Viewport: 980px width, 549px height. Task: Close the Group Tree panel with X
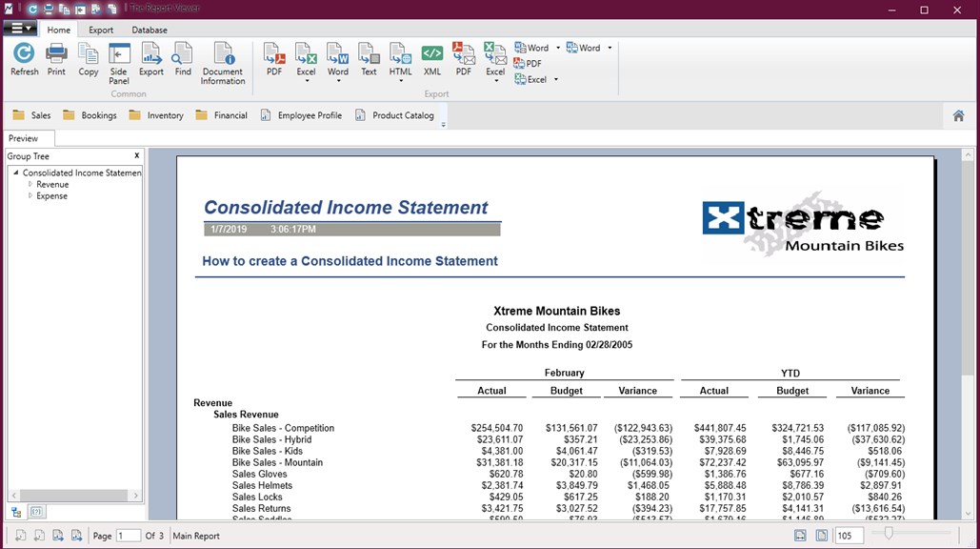point(136,155)
